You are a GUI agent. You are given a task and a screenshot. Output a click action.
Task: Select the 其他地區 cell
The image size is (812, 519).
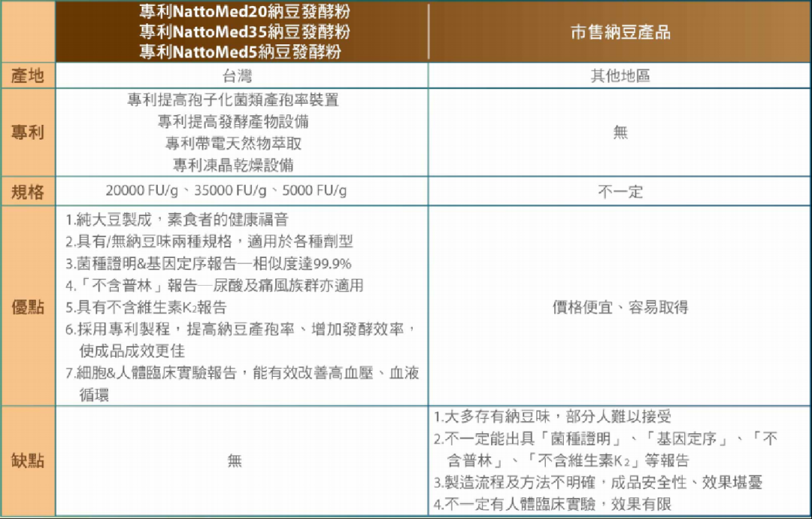point(620,76)
